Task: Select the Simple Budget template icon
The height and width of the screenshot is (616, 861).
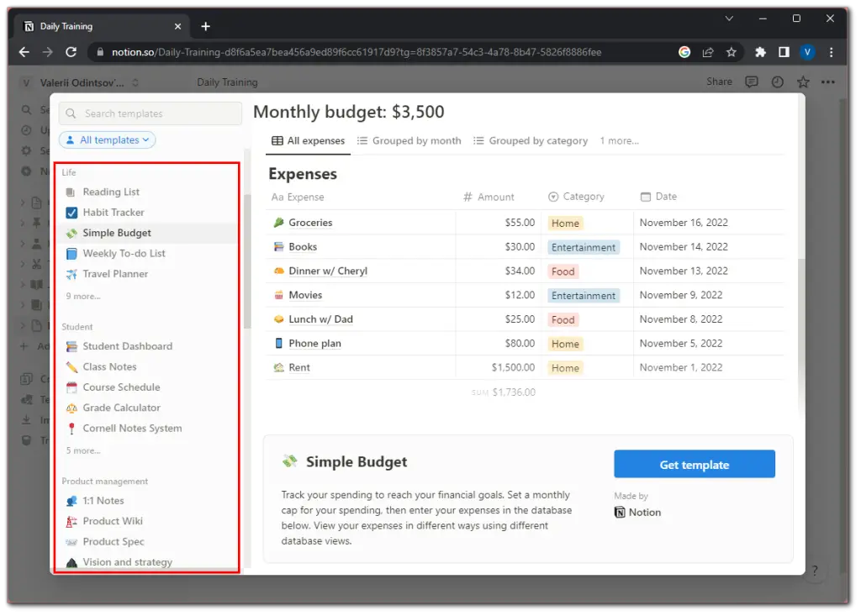Action: tap(71, 233)
